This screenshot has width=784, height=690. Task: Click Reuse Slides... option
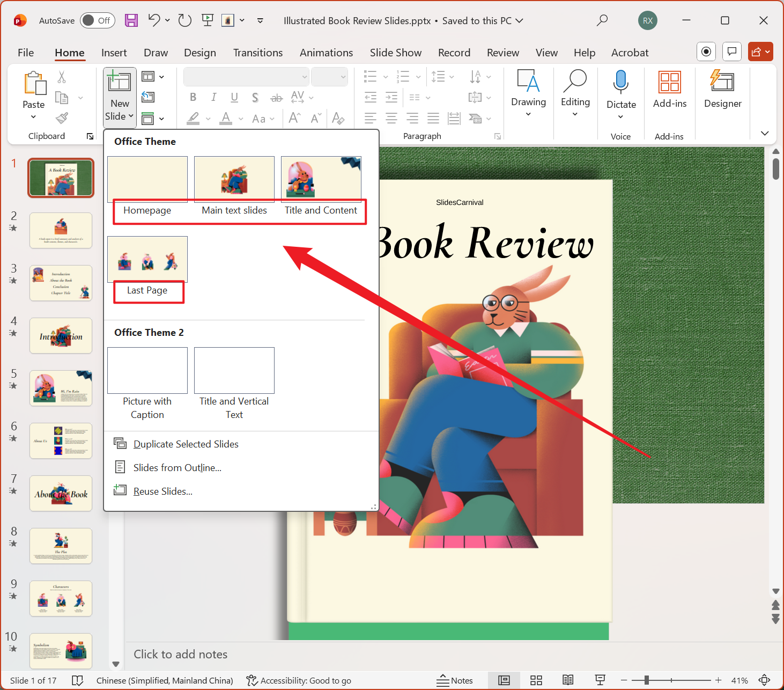tap(162, 491)
